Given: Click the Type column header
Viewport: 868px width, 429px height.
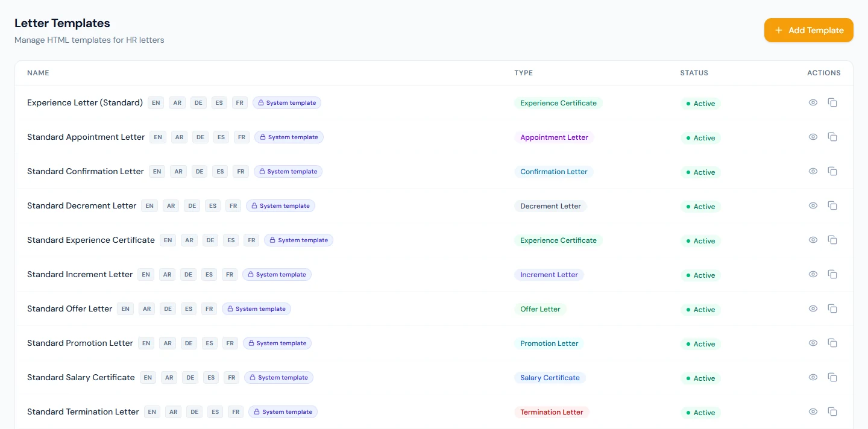Looking at the screenshot, I should click(524, 73).
